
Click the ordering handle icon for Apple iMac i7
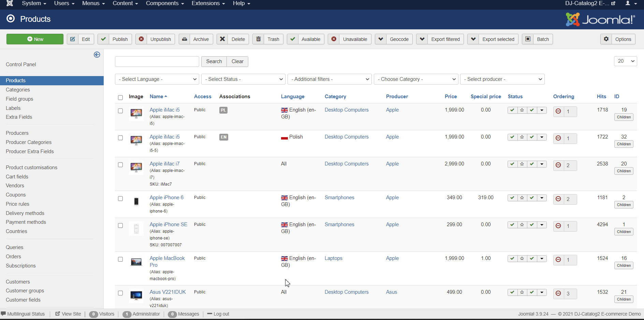pyautogui.click(x=558, y=165)
